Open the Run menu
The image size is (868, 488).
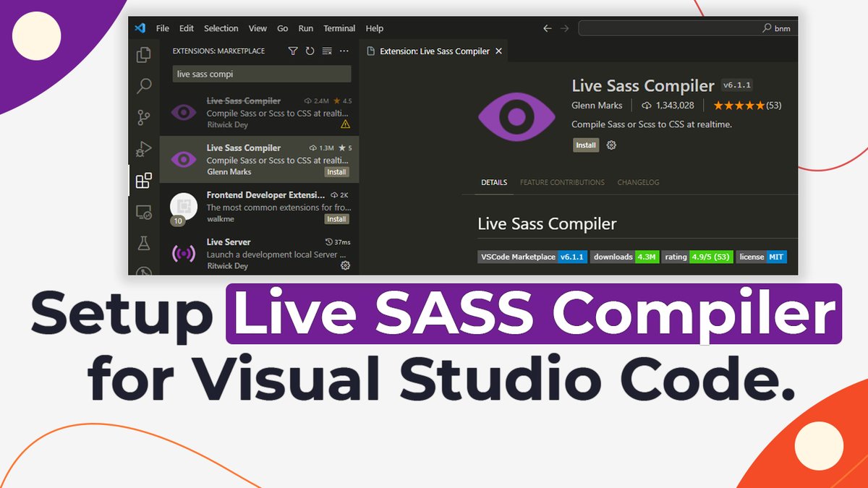pos(306,28)
